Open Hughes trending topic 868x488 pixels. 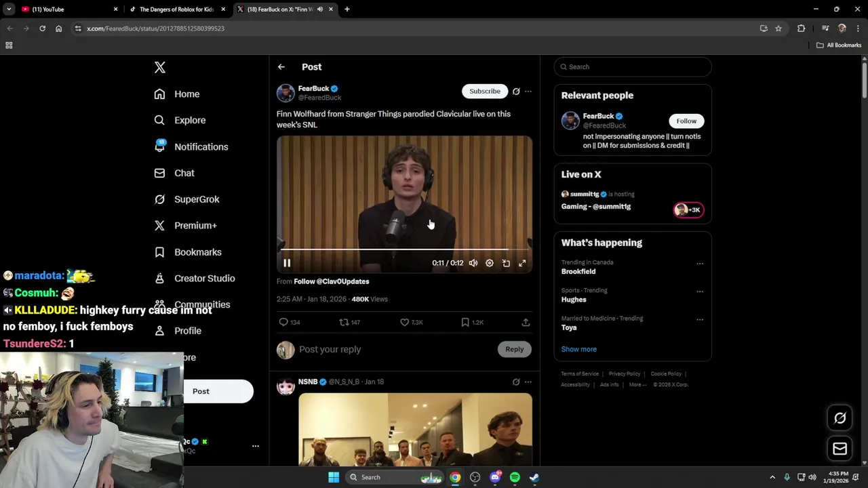pos(574,300)
